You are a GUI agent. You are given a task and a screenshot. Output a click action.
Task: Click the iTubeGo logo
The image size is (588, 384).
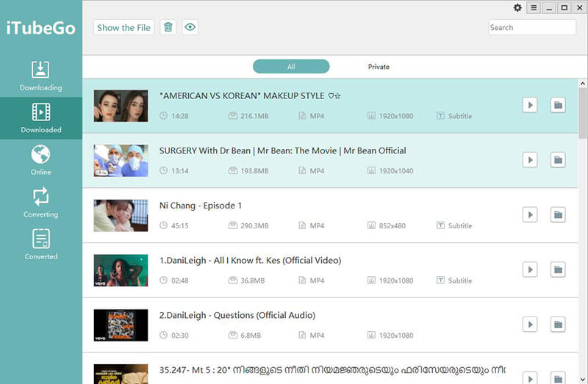41,28
